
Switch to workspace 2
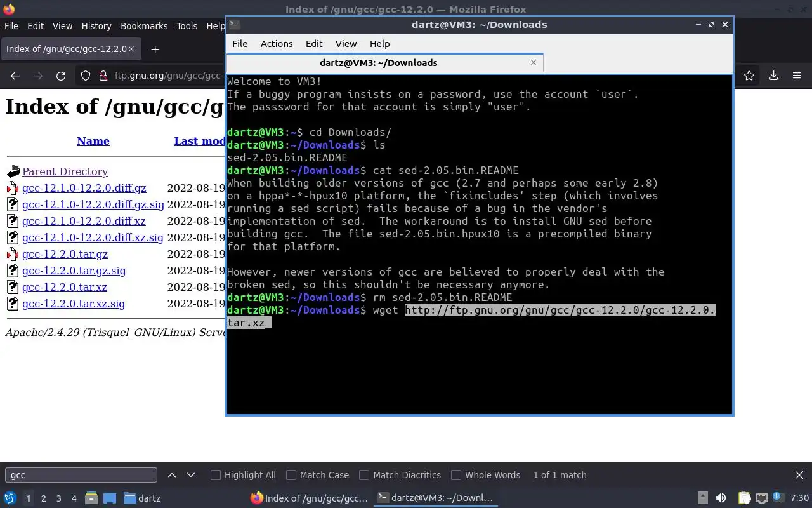tap(43, 498)
